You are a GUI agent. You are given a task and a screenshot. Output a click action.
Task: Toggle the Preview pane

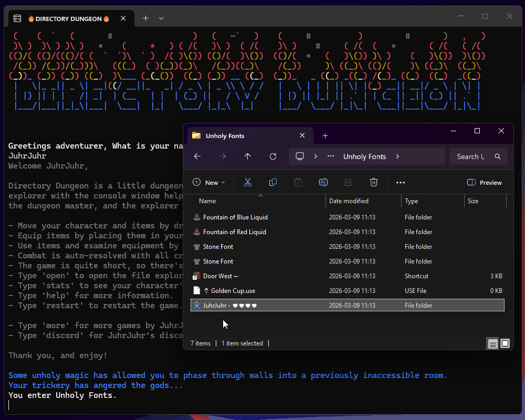(x=485, y=183)
